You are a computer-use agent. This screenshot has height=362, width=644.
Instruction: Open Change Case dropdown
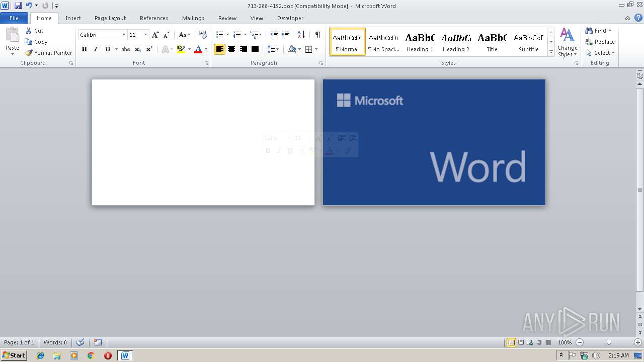[x=184, y=35]
